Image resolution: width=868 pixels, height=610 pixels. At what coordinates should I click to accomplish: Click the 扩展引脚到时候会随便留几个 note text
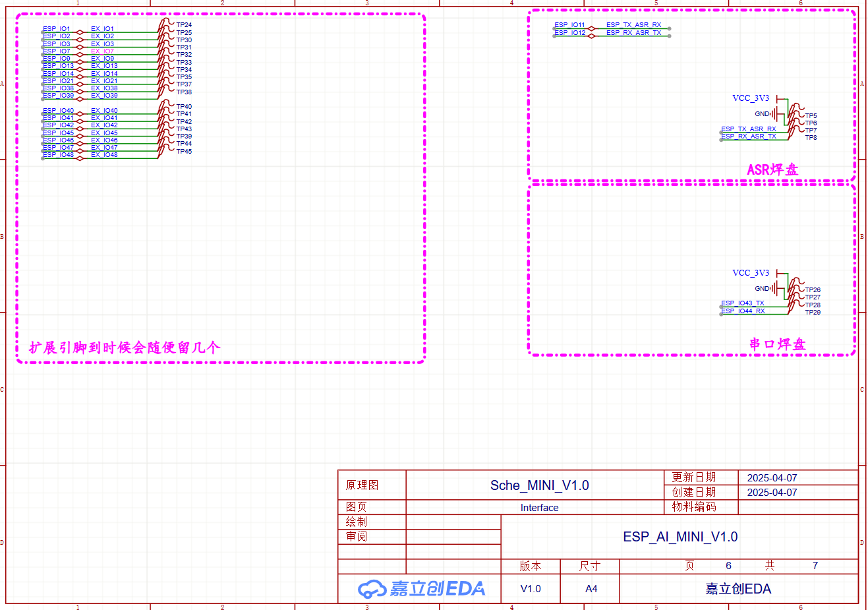125,348
